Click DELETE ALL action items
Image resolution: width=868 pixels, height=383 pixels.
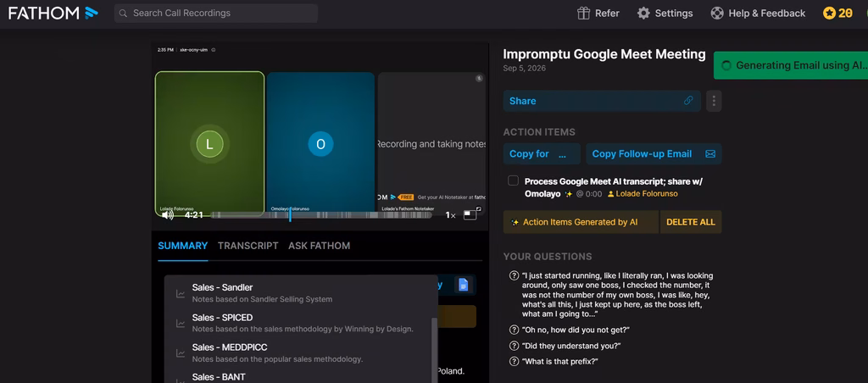[690, 222]
